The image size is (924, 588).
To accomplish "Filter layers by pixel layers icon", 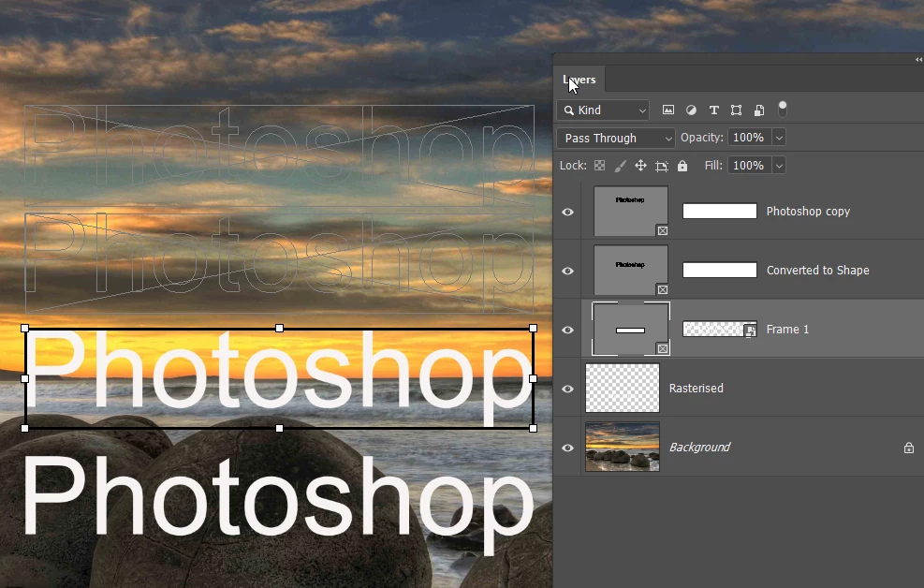I will 667,110.
